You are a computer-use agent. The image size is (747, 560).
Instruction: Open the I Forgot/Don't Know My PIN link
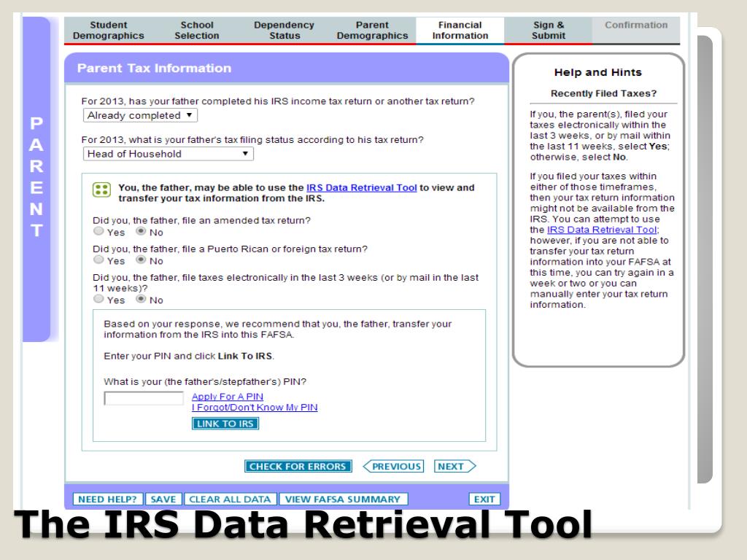255,408
